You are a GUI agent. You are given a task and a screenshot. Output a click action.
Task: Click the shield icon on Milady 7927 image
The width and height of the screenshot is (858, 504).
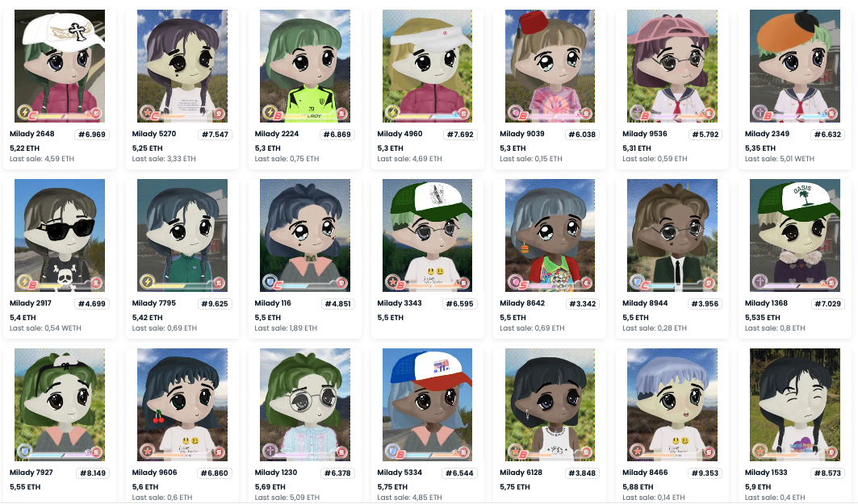coord(24,451)
